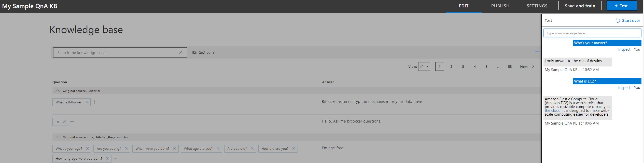Click the Question column header
This screenshot has width=644, height=163.
(60, 82)
